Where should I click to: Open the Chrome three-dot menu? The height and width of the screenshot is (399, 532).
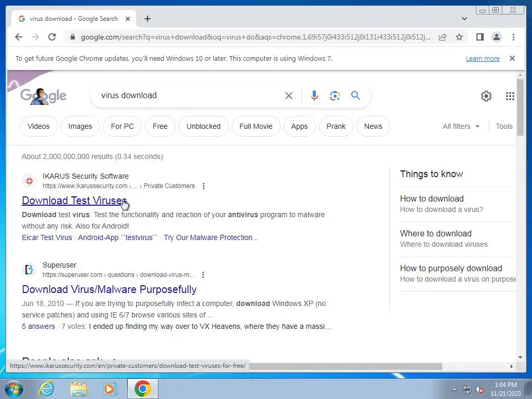[x=513, y=37]
